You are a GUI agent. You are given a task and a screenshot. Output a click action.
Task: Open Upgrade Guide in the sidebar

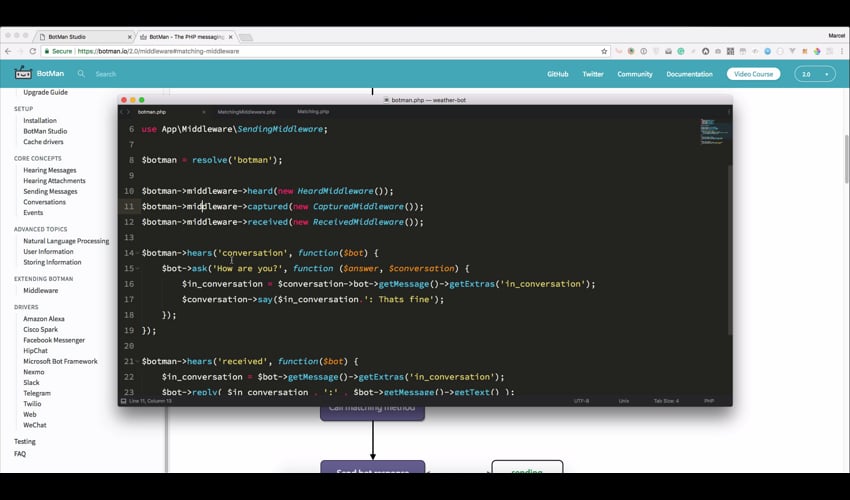tap(46, 92)
